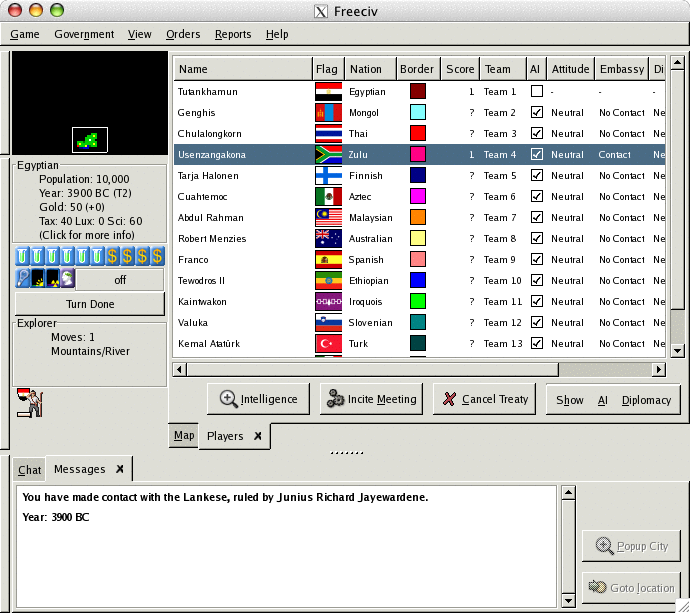Close the Players tab with its X
The image size is (690, 613).
tap(258, 436)
